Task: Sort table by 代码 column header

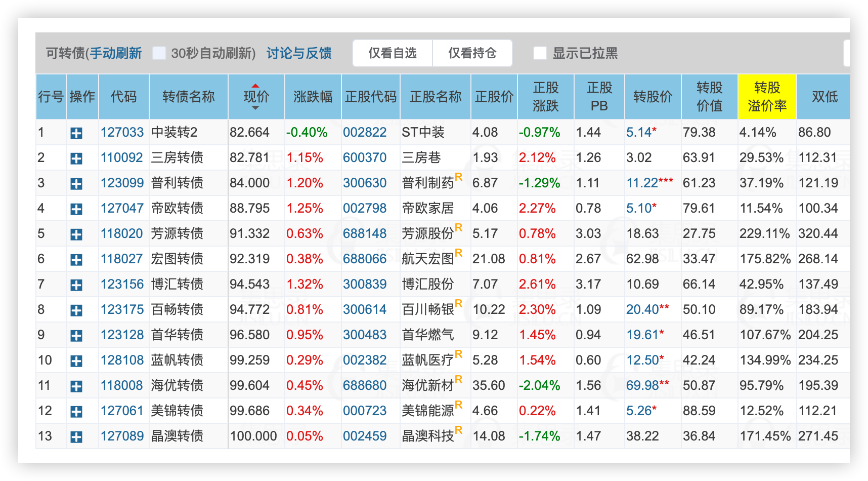Action: [124, 97]
